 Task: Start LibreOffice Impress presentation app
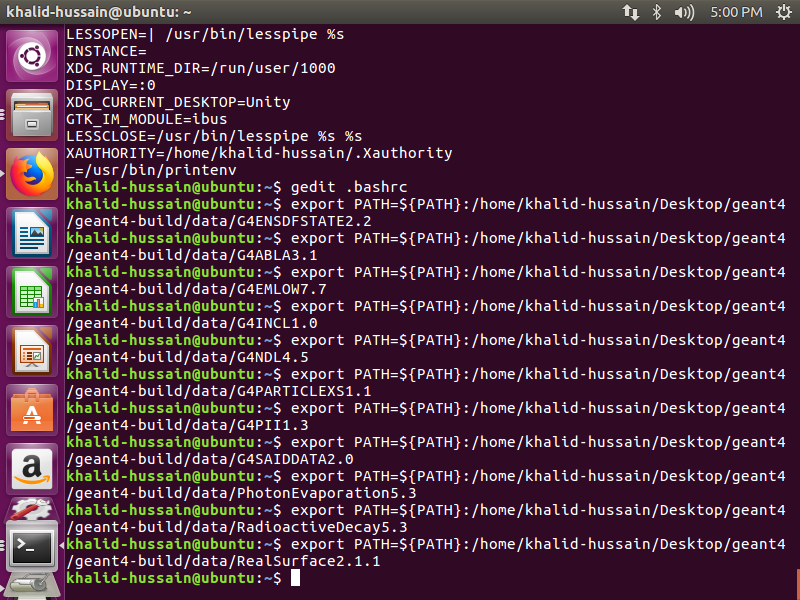pyautogui.click(x=32, y=351)
